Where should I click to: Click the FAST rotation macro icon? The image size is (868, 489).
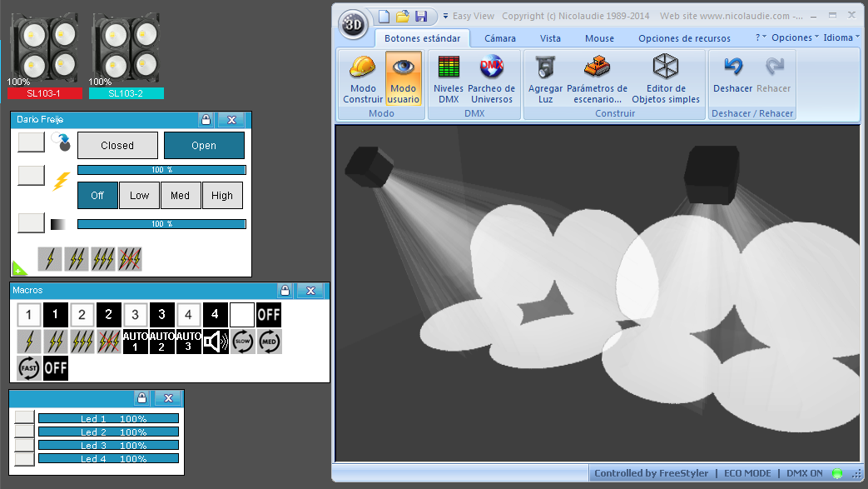[x=29, y=368]
